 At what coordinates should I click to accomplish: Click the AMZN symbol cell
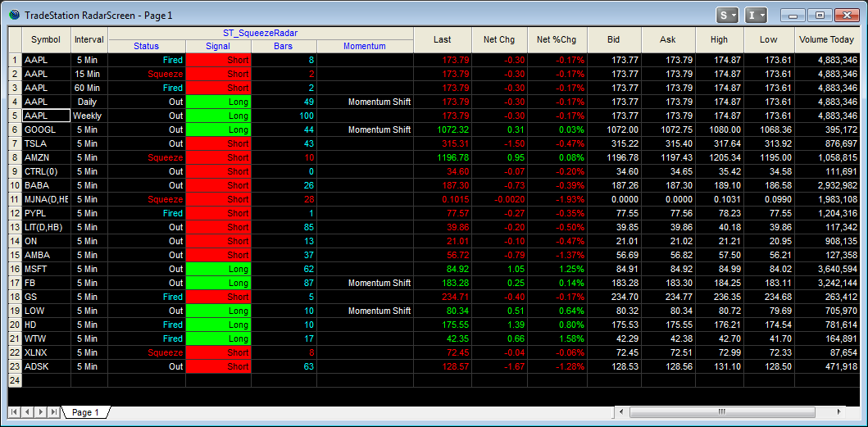(x=47, y=157)
